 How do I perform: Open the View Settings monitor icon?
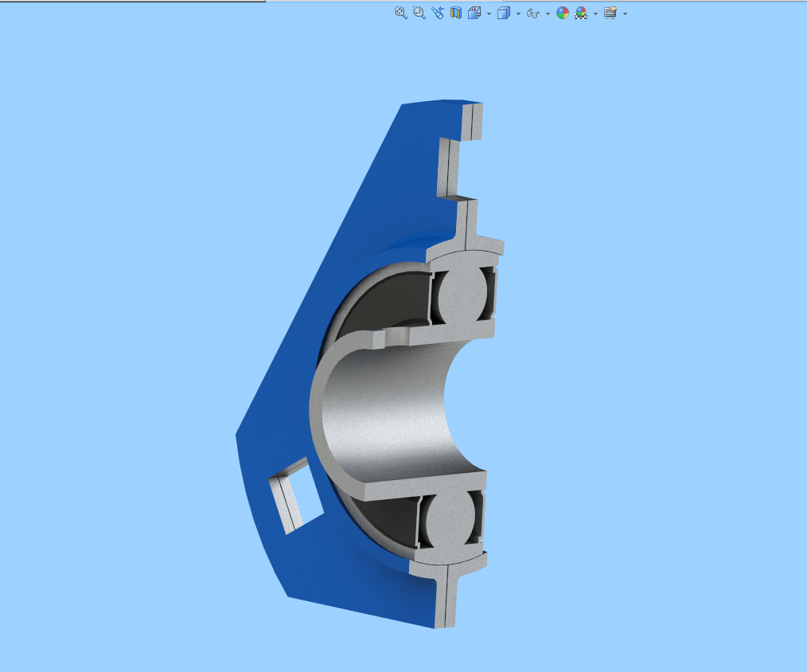(x=610, y=13)
